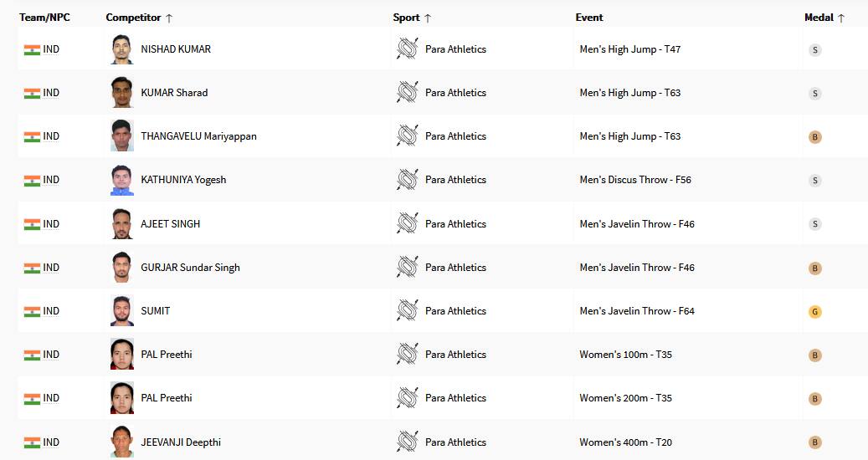Sort table by Medal column arrow
The width and height of the screenshot is (868, 460).
coord(841,18)
